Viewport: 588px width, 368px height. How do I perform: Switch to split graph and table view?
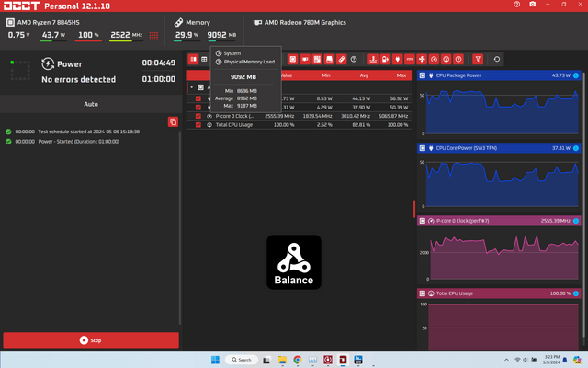(193, 59)
